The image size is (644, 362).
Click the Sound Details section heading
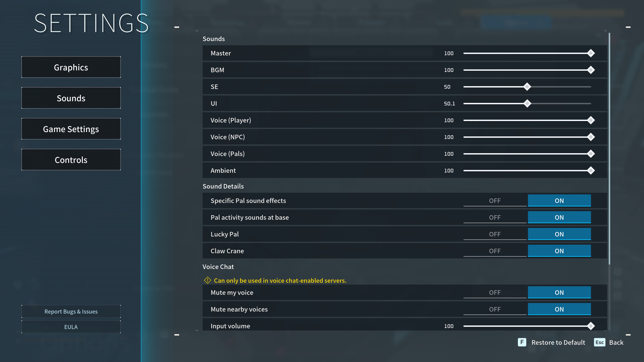[x=223, y=186]
